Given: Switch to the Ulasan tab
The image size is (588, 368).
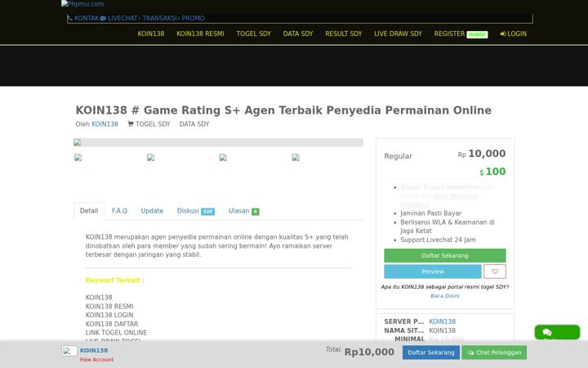Looking at the screenshot, I should coord(243,211).
